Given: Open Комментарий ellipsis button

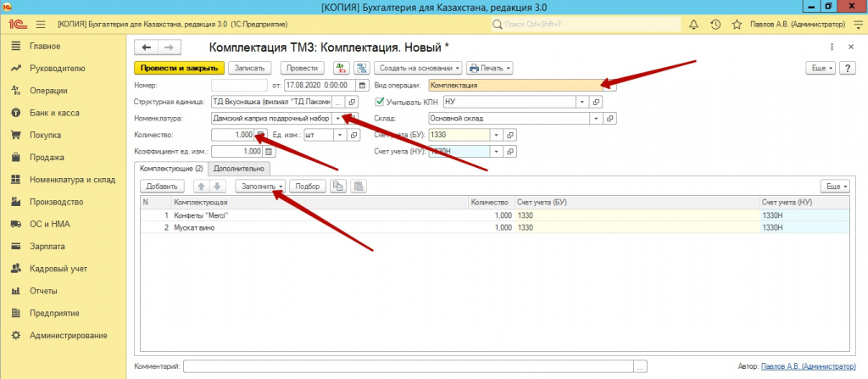Looking at the screenshot, I should click(641, 367).
